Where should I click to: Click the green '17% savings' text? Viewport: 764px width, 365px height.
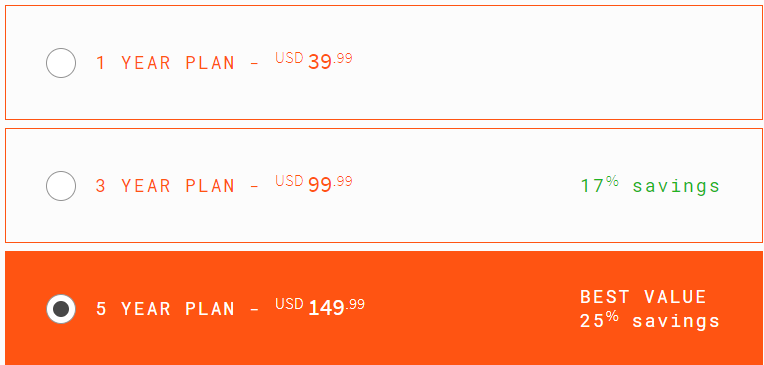[x=650, y=186]
